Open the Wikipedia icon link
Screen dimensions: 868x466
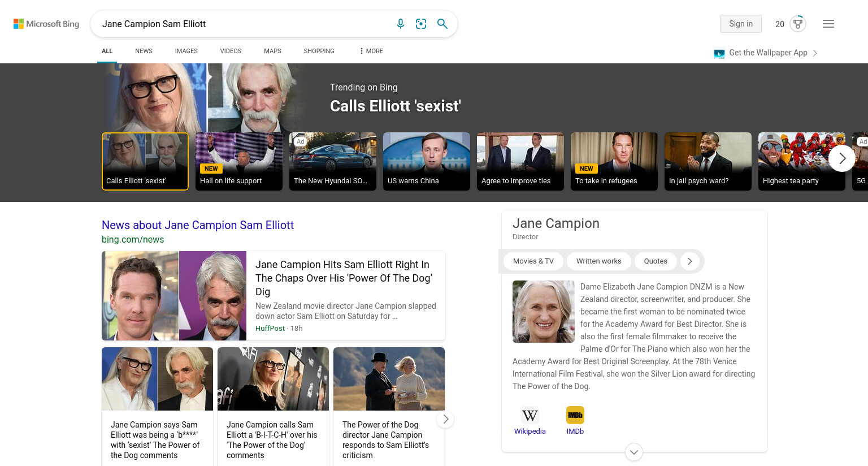pyautogui.click(x=530, y=415)
